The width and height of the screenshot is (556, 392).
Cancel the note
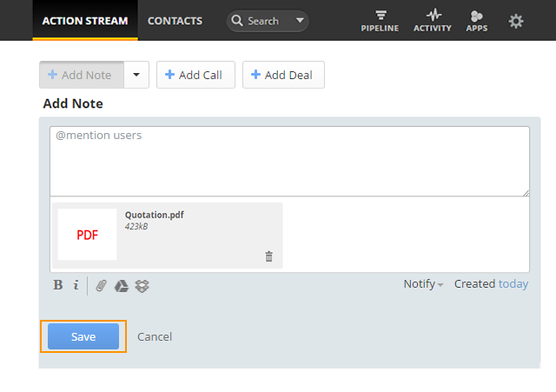[155, 336]
